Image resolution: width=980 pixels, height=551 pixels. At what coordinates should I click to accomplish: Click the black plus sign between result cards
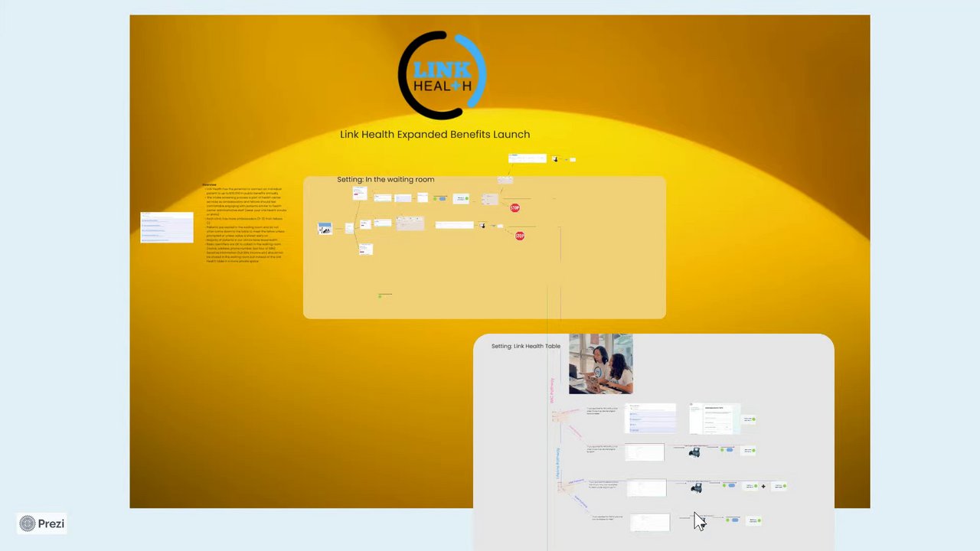[x=763, y=486]
